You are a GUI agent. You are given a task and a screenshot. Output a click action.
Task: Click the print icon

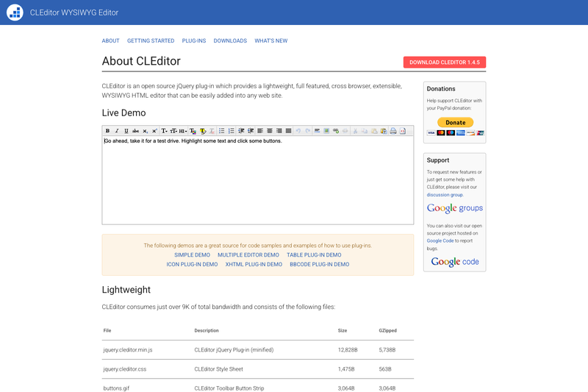(x=393, y=131)
